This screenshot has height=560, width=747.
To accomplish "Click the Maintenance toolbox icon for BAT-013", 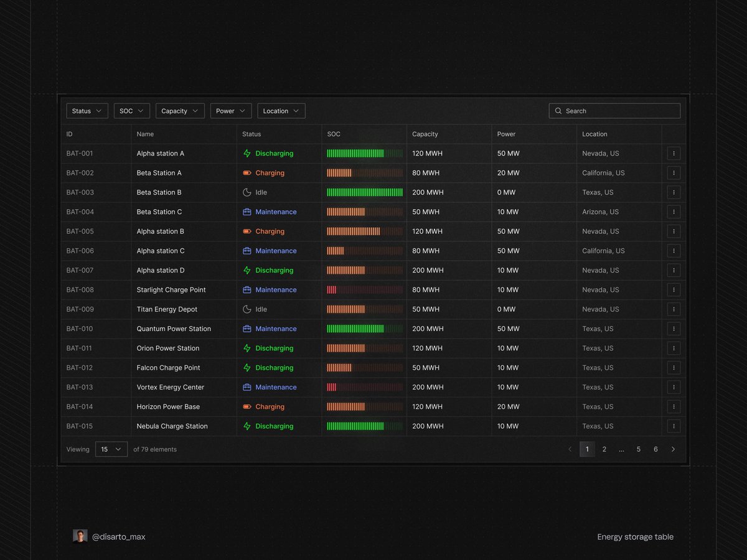I will click(x=247, y=387).
